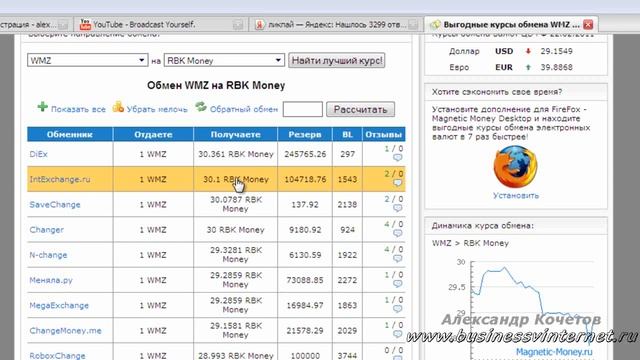Click the 9180.92 reserve value for Changer
This screenshot has height=360, width=640.
coord(305,230)
